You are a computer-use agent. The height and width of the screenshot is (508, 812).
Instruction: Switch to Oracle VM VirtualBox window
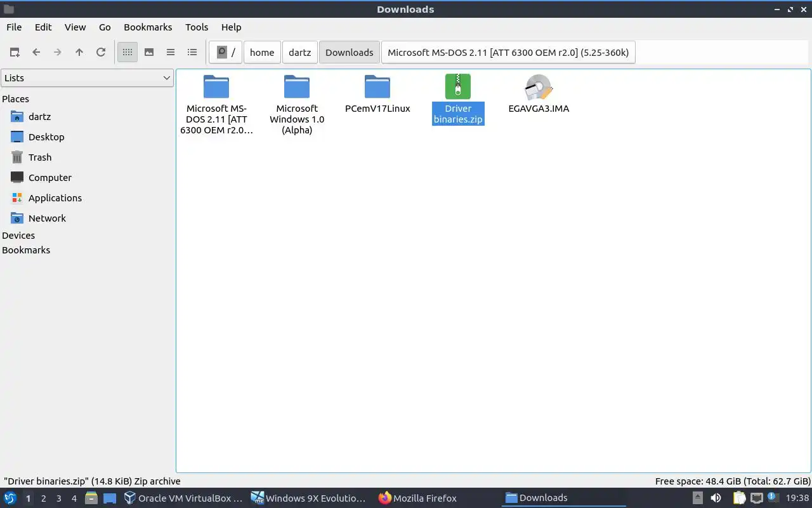[x=183, y=498]
